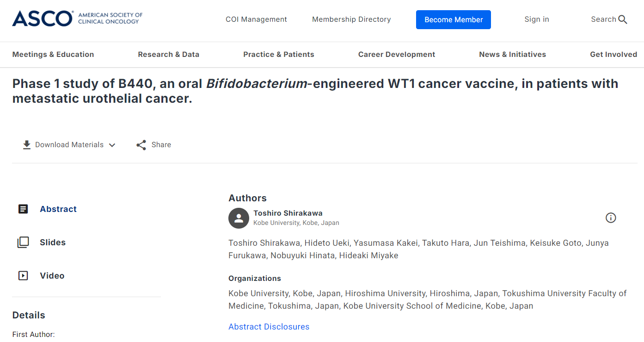Click the Sign in link
This screenshot has width=644, height=342.
pos(537,19)
